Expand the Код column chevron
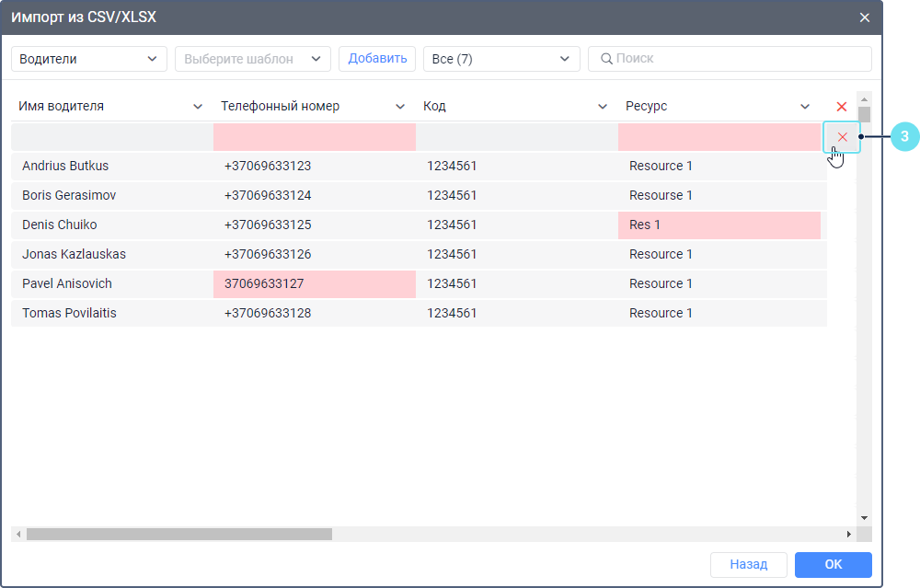The image size is (920, 588). [x=603, y=107]
